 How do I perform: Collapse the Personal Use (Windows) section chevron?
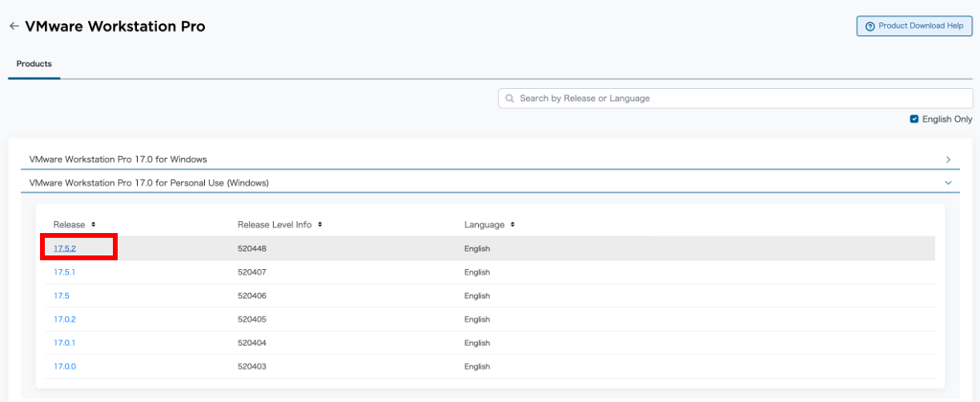[x=948, y=183]
